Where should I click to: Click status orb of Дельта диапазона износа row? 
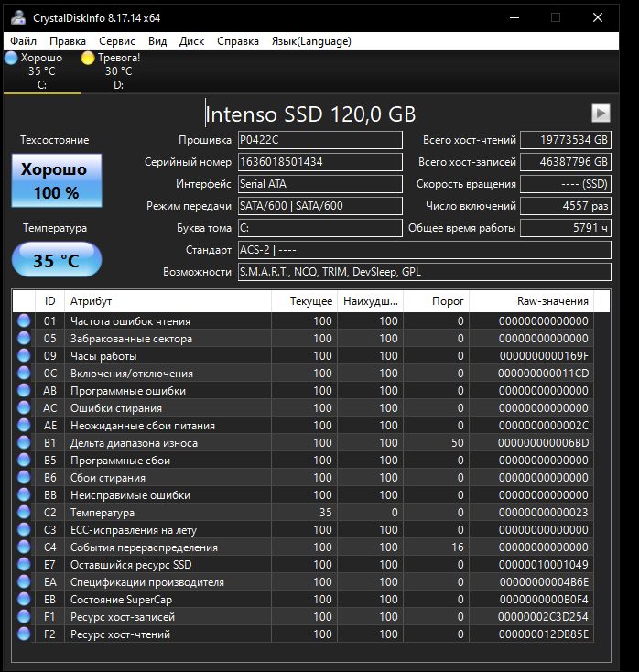click(24, 443)
